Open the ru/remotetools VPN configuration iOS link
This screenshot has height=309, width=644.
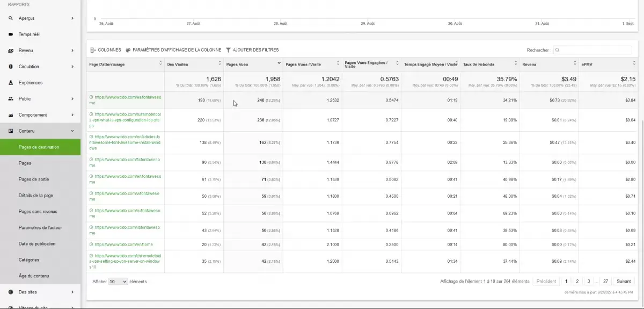pos(125,120)
